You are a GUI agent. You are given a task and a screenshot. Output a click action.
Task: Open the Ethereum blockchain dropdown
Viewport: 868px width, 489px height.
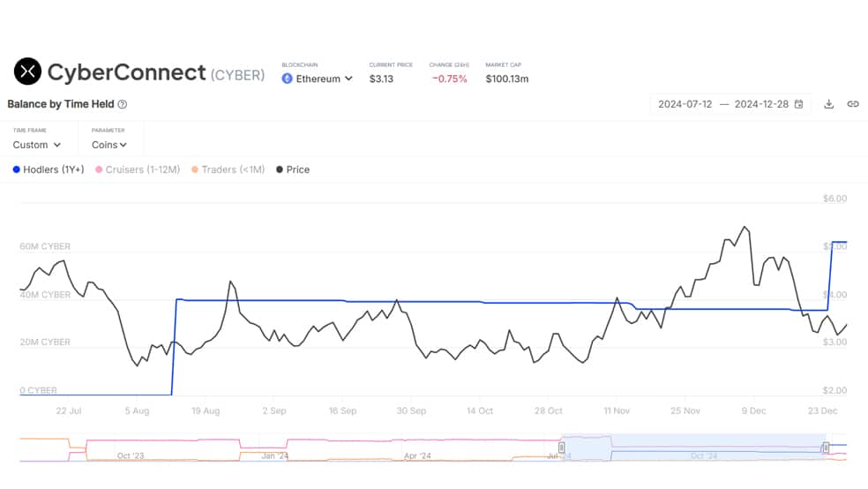pyautogui.click(x=318, y=79)
